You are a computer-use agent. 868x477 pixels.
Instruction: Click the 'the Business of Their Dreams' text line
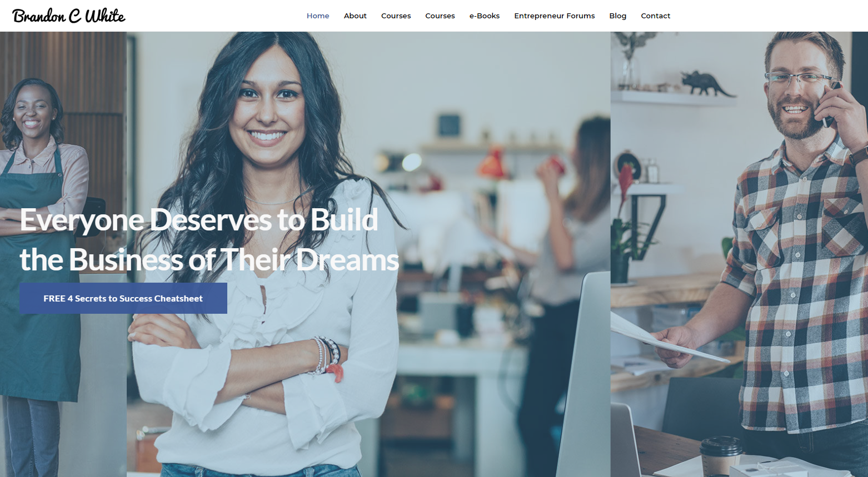[209, 259]
